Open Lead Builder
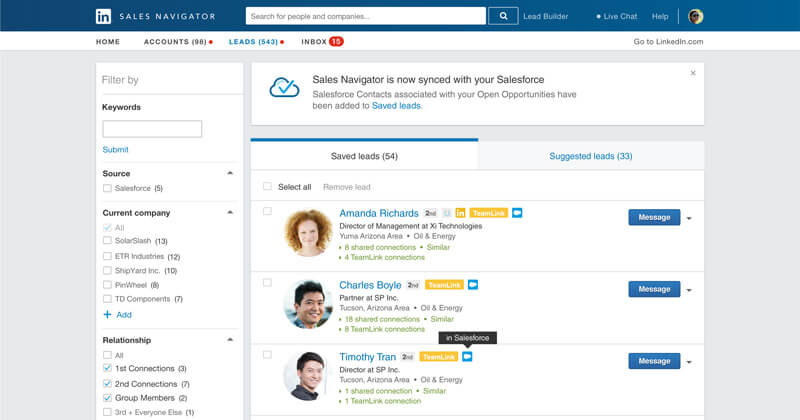The height and width of the screenshot is (420, 800). (x=545, y=16)
